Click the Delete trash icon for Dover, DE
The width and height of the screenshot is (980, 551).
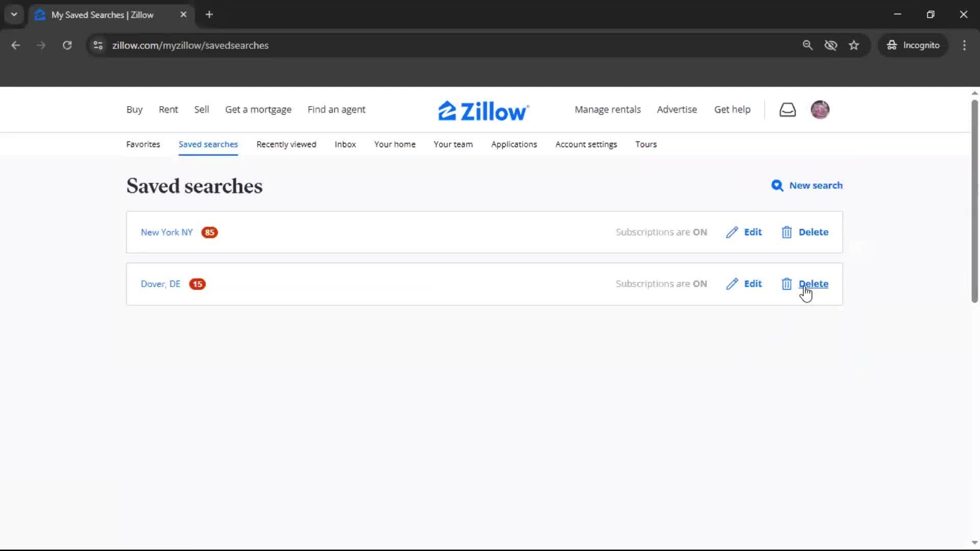786,284
